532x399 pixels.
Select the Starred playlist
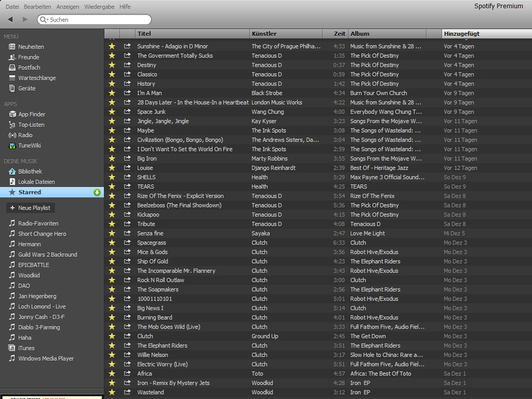(52, 192)
